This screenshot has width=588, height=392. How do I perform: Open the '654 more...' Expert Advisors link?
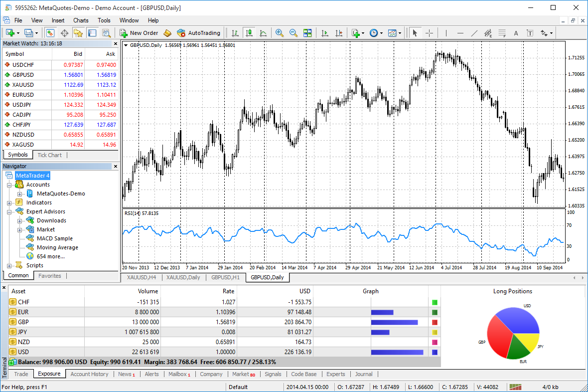[x=50, y=256]
